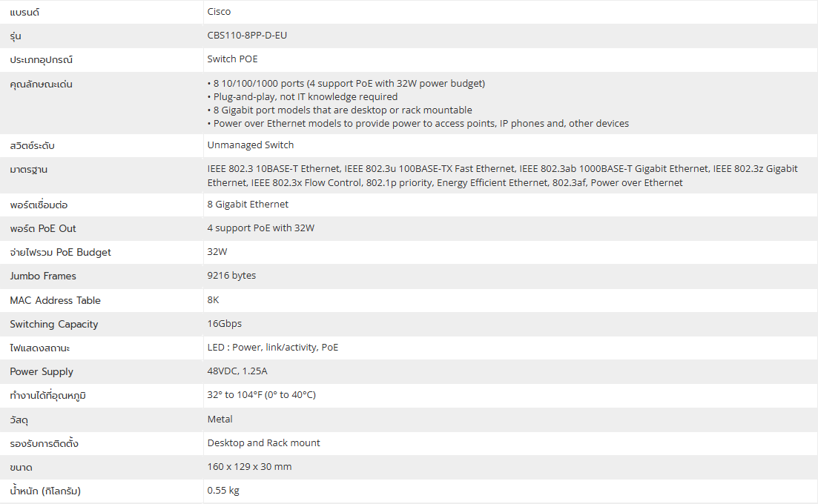Click the PoE Budget row label

tap(60, 253)
